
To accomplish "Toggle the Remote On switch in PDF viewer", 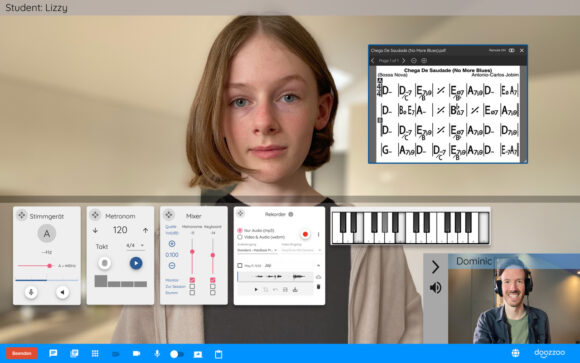I will (512, 50).
